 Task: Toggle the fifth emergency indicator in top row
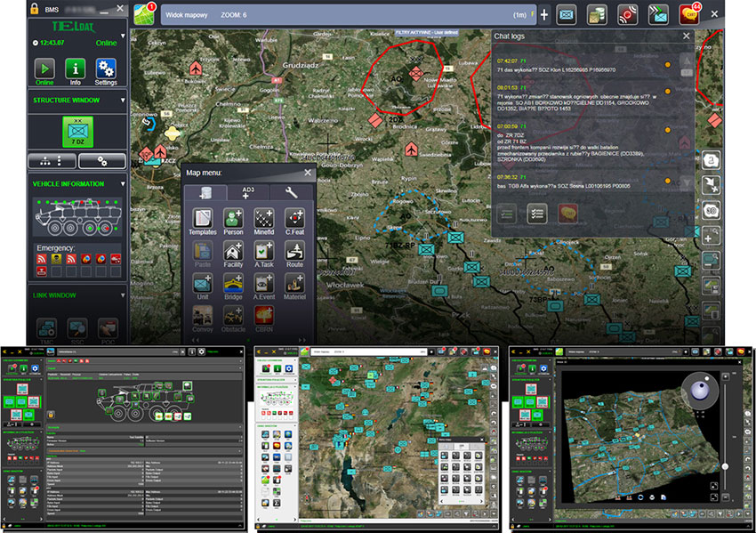(101, 259)
